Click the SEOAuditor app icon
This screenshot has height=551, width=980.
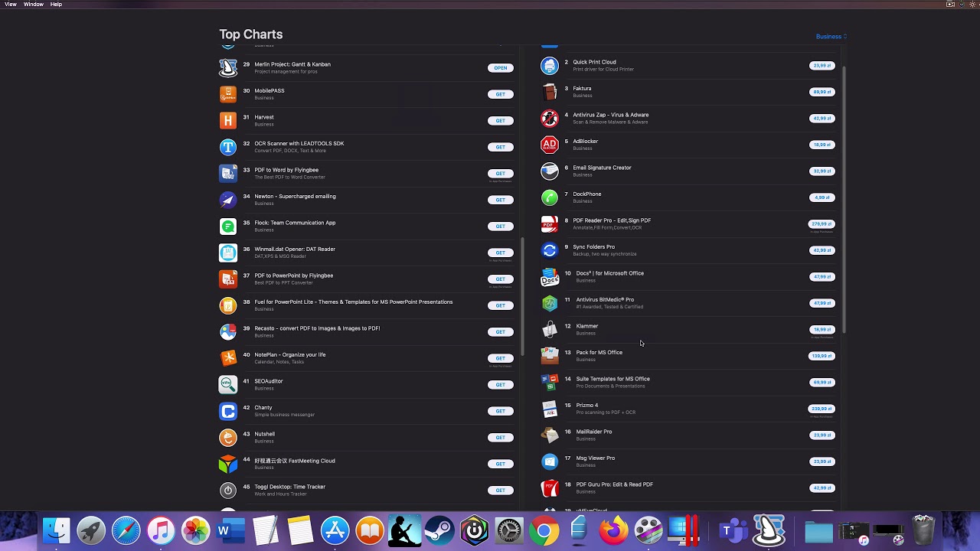(x=228, y=384)
